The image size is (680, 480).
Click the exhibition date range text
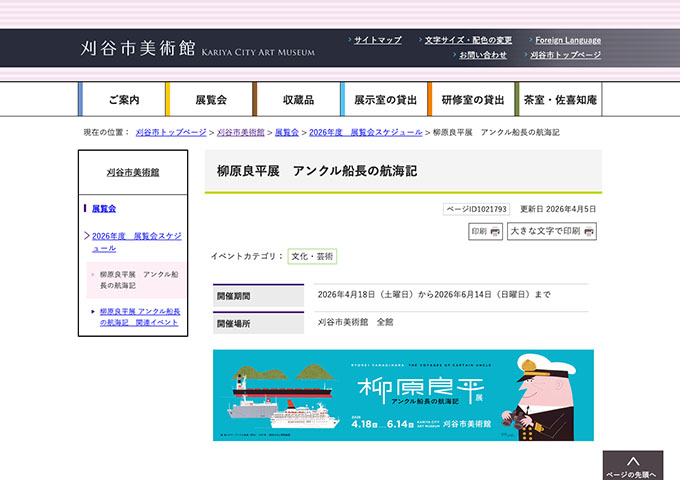click(434, 294)
